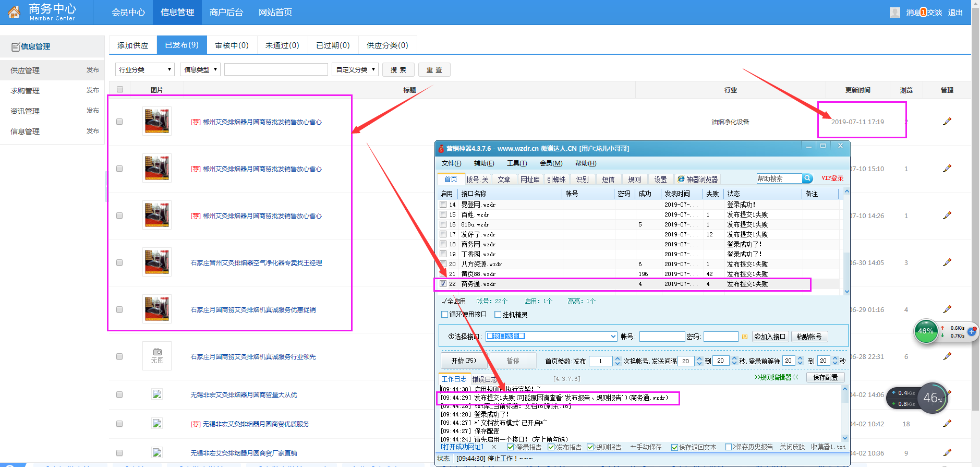The height and width of the screenshot is (467, 980).
Task: Enable interface 14 易登网.wzdr
Action: coord(443,205)
